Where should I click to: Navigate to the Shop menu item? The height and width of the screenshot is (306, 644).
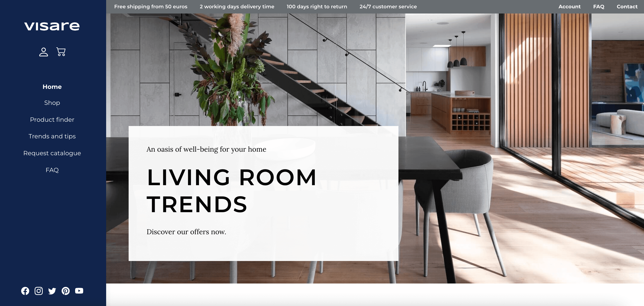coord(52,103)
